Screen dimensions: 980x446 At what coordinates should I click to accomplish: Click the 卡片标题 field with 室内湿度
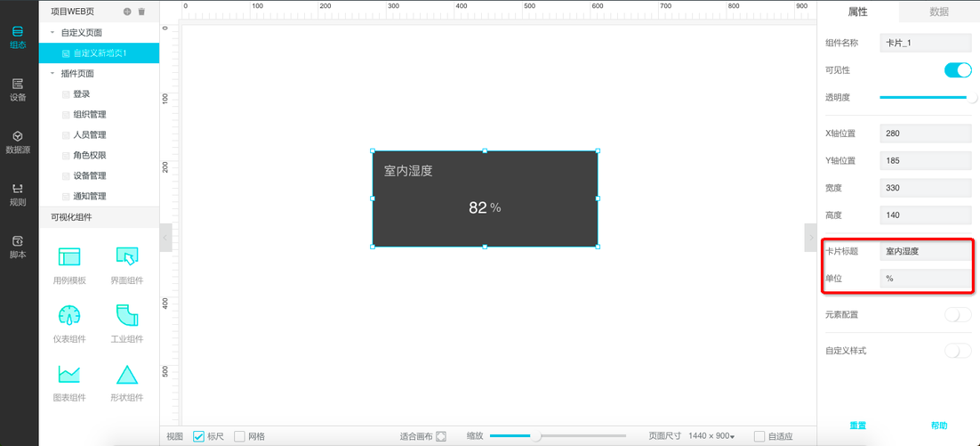[x=926, y=251]
